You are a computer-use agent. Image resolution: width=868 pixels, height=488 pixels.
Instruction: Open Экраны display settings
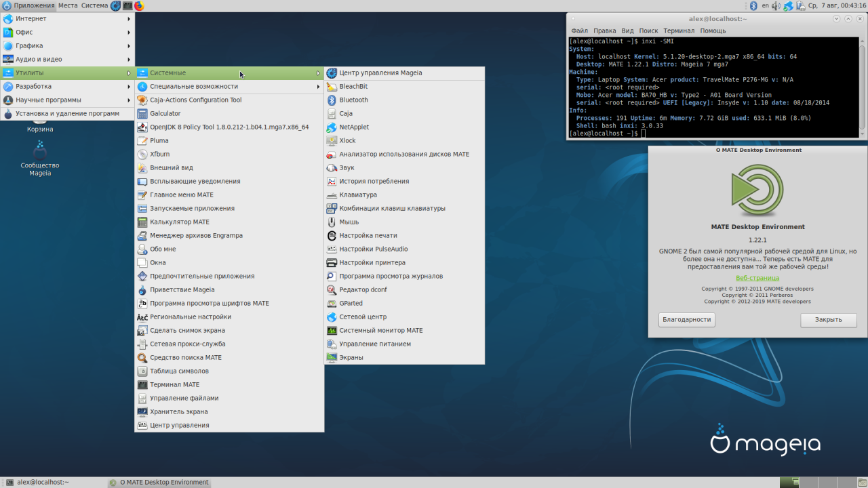(x=405, y=357)
